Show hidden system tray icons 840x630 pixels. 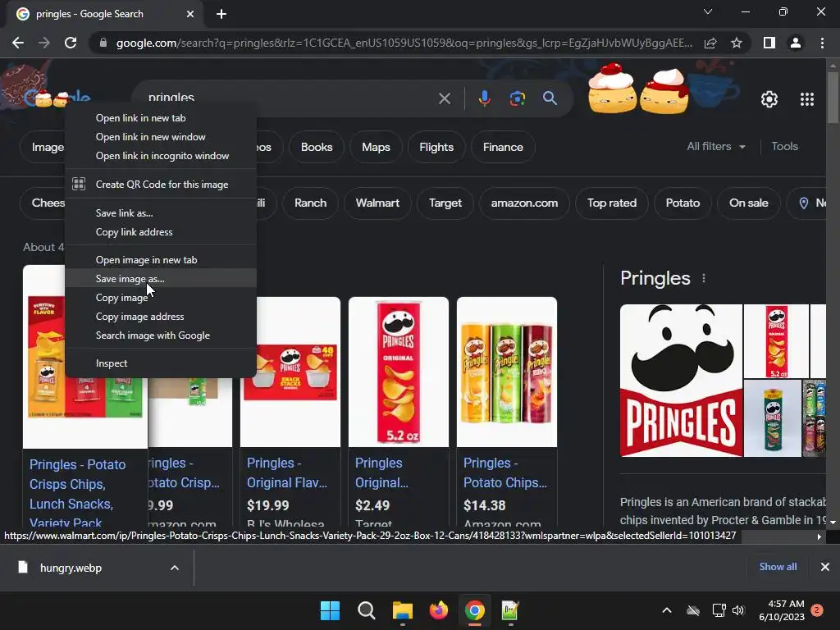(667, 610)
